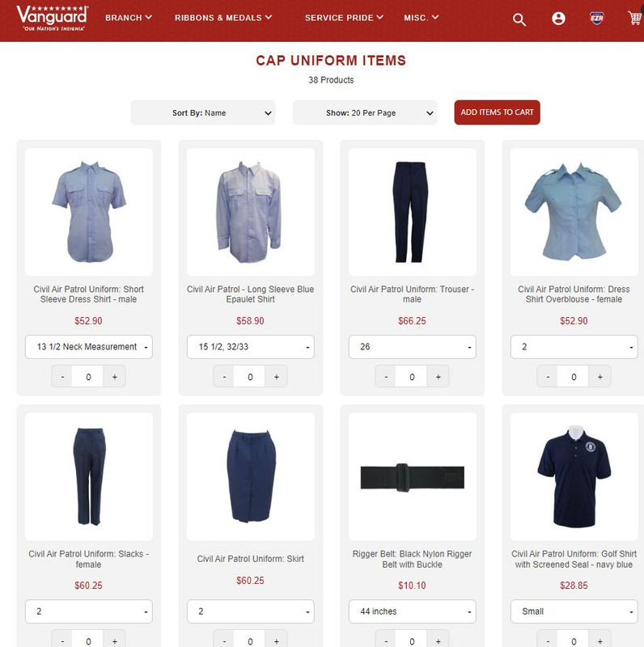Expand the Service Pride menu
Screen dimensions: 644x647
point(344,18)
